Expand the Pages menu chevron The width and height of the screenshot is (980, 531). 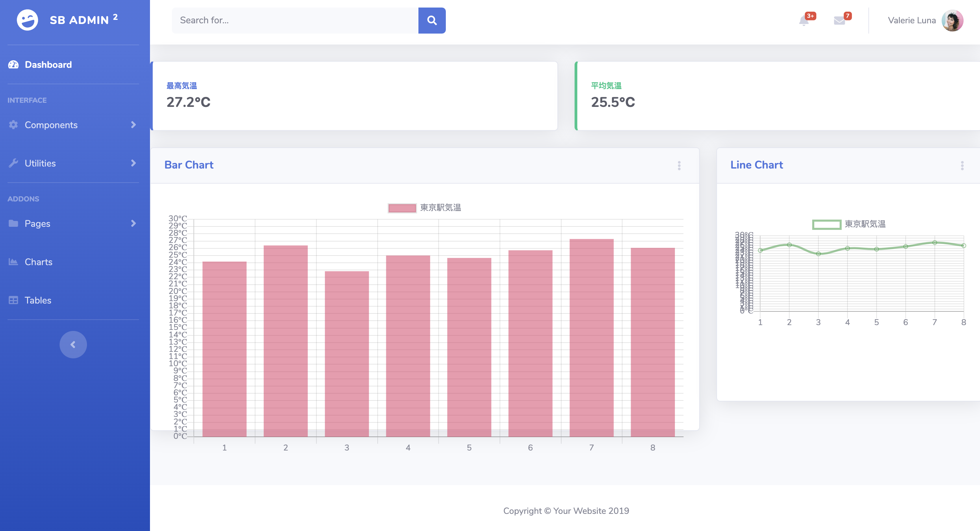(133, 223)
